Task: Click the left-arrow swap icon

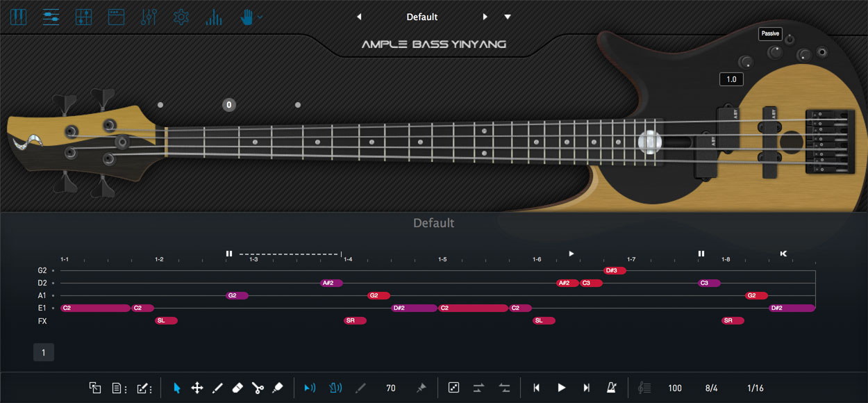Action: point(505,388)
